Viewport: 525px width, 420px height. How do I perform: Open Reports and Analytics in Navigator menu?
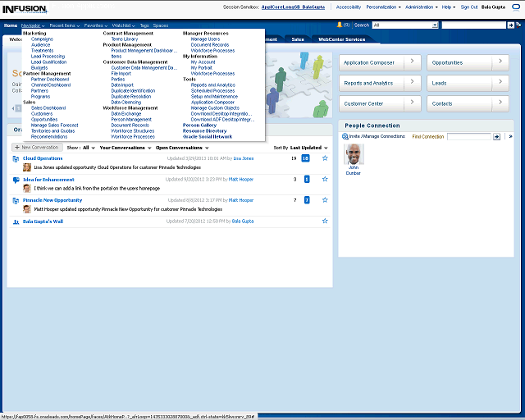[x=212, y=84]
